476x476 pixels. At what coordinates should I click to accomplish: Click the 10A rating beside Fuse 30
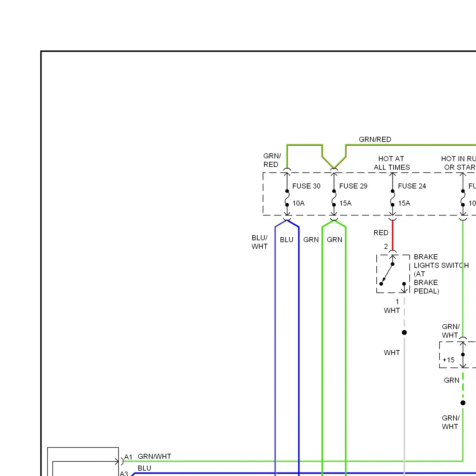point(298,203)
